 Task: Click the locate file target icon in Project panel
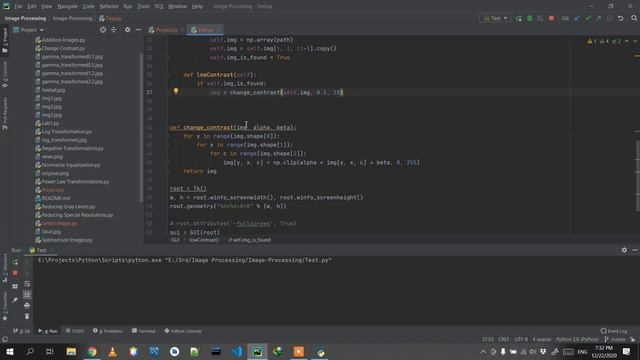point(103,30)
